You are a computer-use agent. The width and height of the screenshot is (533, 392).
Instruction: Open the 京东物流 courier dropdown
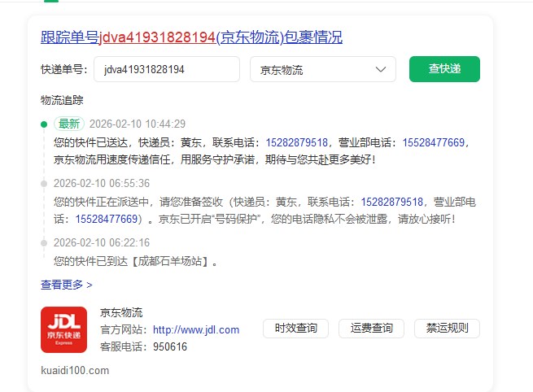point(322,70)
